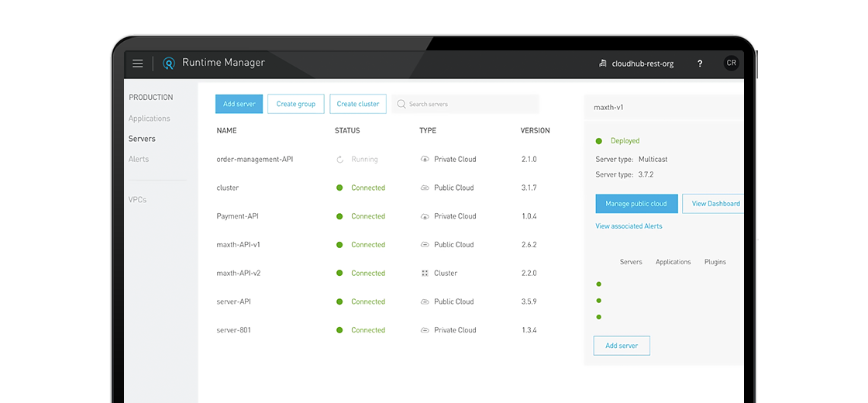
Task: Select the Payment-API server name
Action: click(237, 216)
